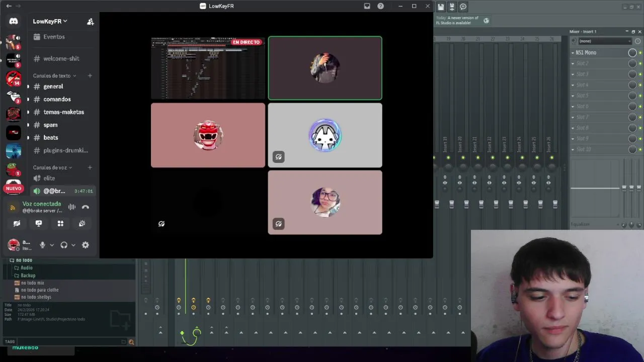Click the FL Studio save icon
Image resolution: width=644 pixels, height=362 pixels.
pos(441,7)
